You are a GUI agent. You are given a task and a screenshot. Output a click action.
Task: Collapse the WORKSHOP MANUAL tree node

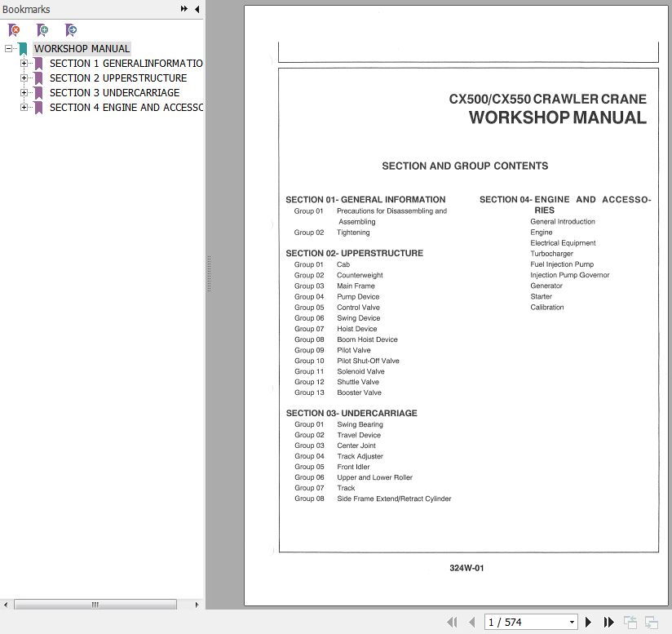click(9, 48)
